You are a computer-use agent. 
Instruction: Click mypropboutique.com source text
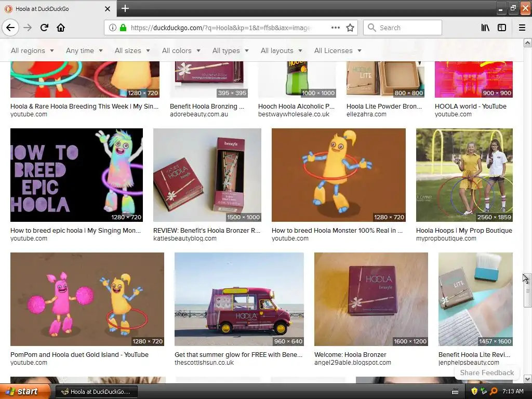[446, 238]
